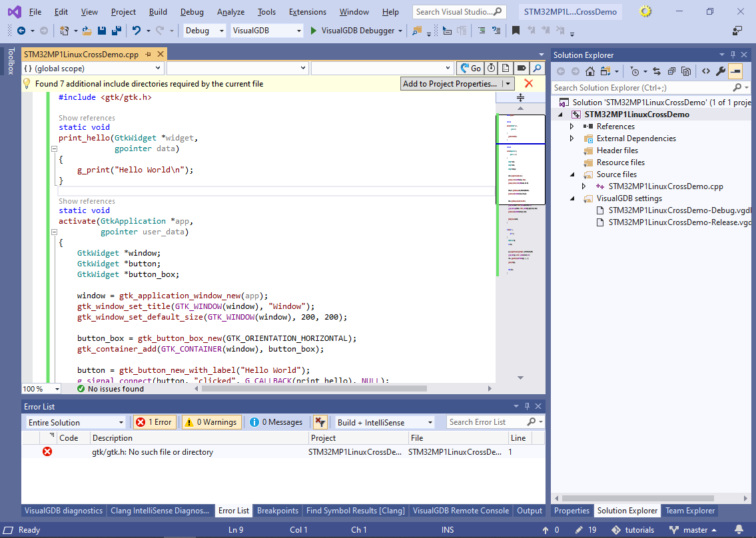Dismiss the include directories notification with red X

click(528, 83)
